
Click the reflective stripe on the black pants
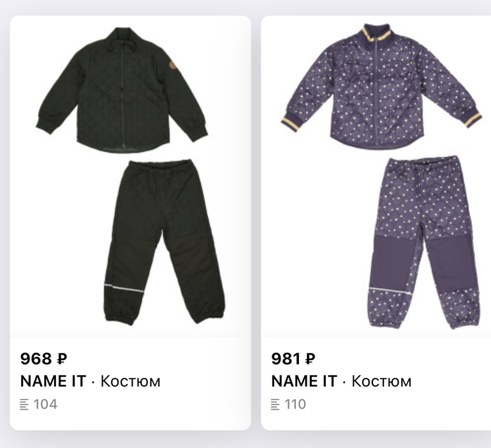pyautogui.click(x=124, y=288)
